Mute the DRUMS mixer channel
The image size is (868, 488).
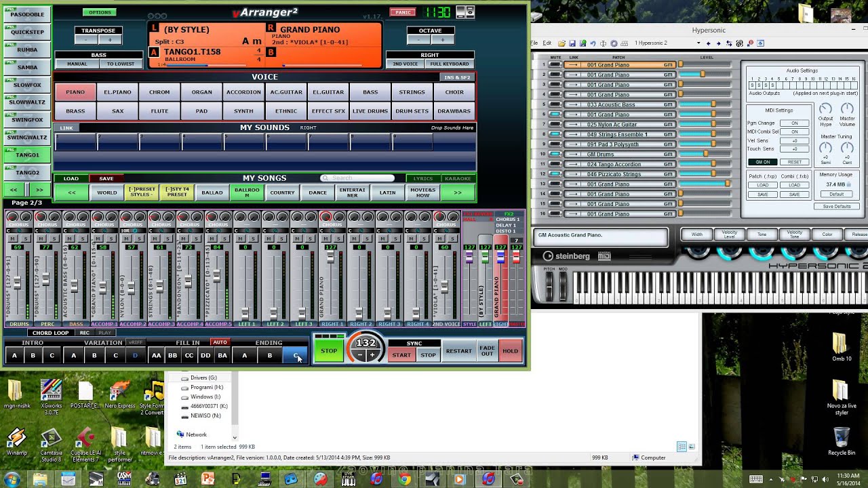(14, 239)
